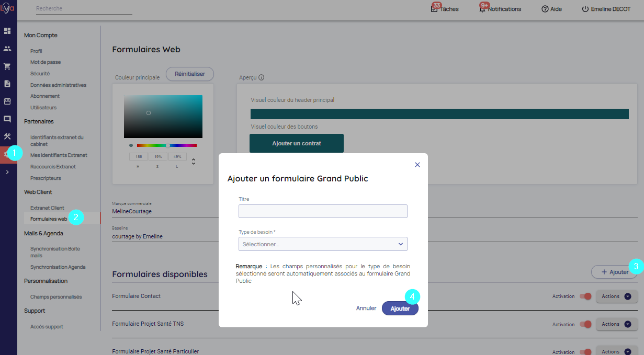Open the Type de besoin dropdown
The height and width of the screenshot is (355, 644).
click(323, 244)
